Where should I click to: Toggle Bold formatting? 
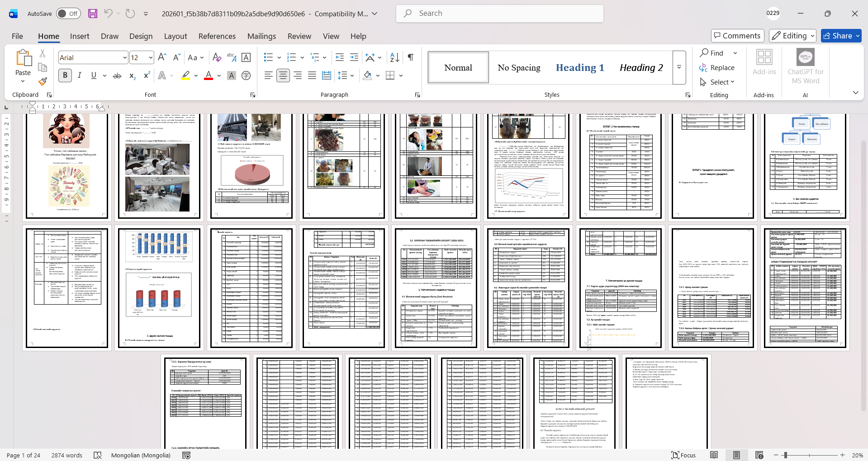tap(65, 75)
